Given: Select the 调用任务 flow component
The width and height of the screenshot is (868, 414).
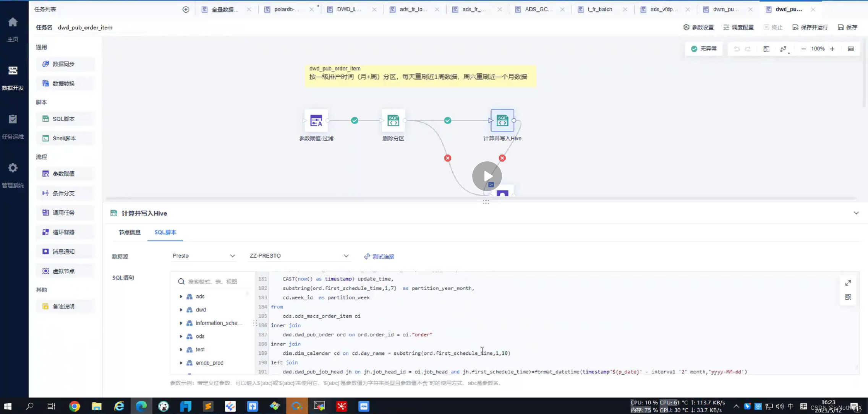Looking at the screenshot, I should (65, 213).
